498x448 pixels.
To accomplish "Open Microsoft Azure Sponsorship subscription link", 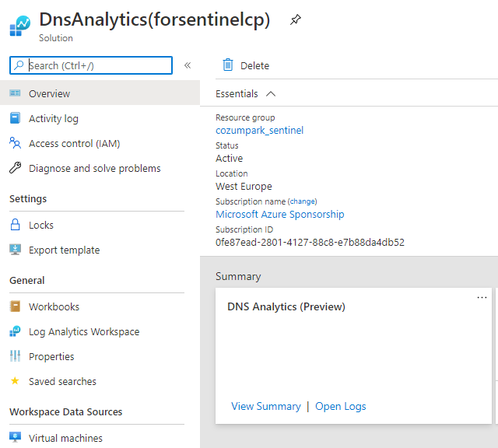I will [x=280, y=215].
